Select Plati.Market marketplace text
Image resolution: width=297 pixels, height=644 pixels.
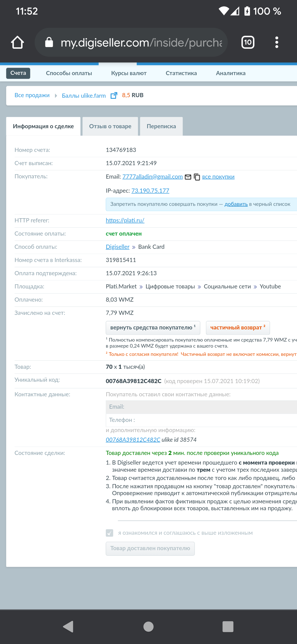[121, 286]
